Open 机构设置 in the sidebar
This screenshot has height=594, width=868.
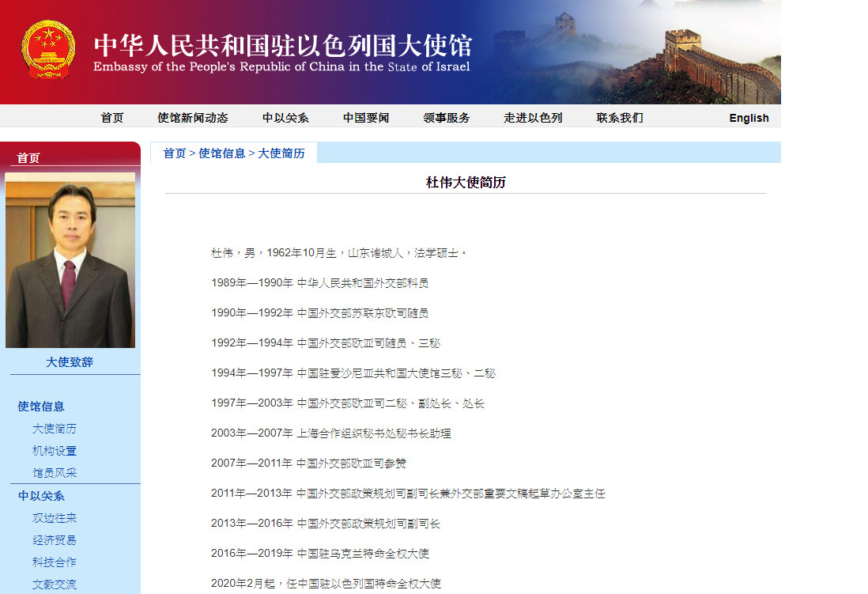[x=55, y=451]
